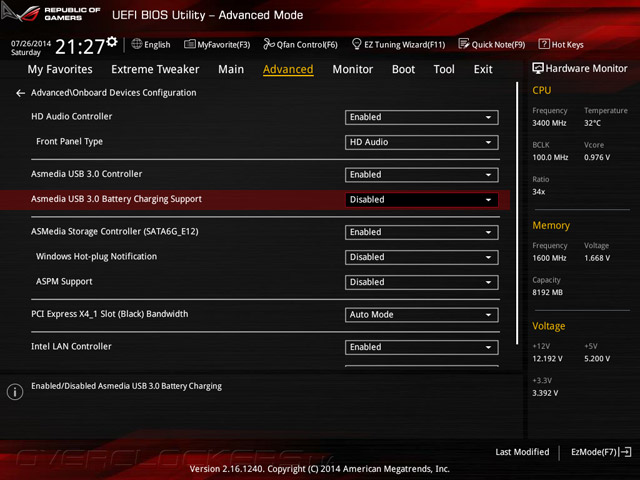Switch to the Boot tab
The width and height of the screenshot is (640, 480).
tap(403, 69)
